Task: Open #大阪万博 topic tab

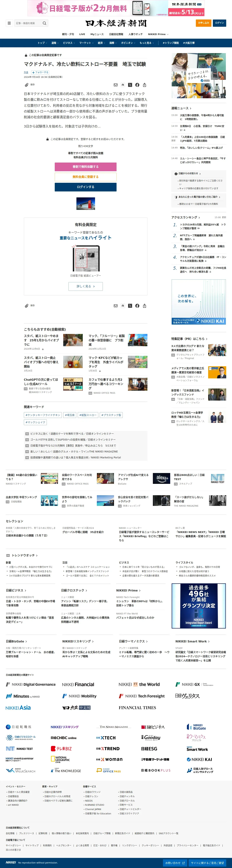Action: click(x=189, y=43)
